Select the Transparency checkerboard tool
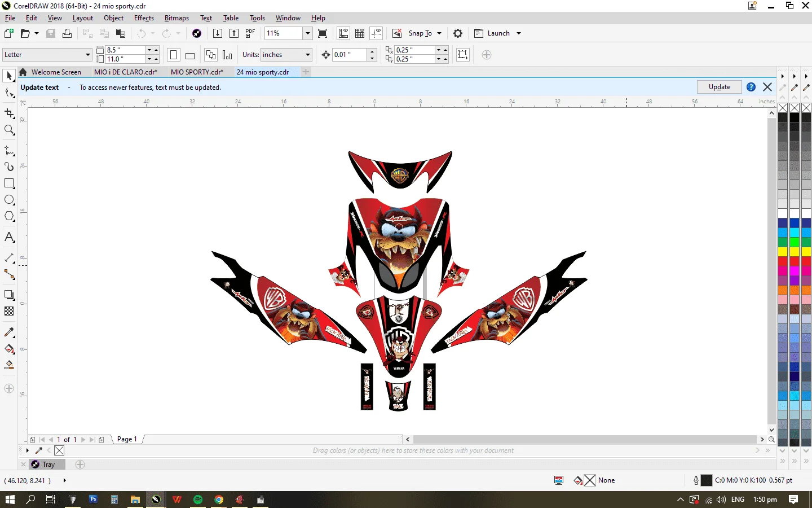Image resolution: width=812 pixels, height=508 pixels. (9, 312)
